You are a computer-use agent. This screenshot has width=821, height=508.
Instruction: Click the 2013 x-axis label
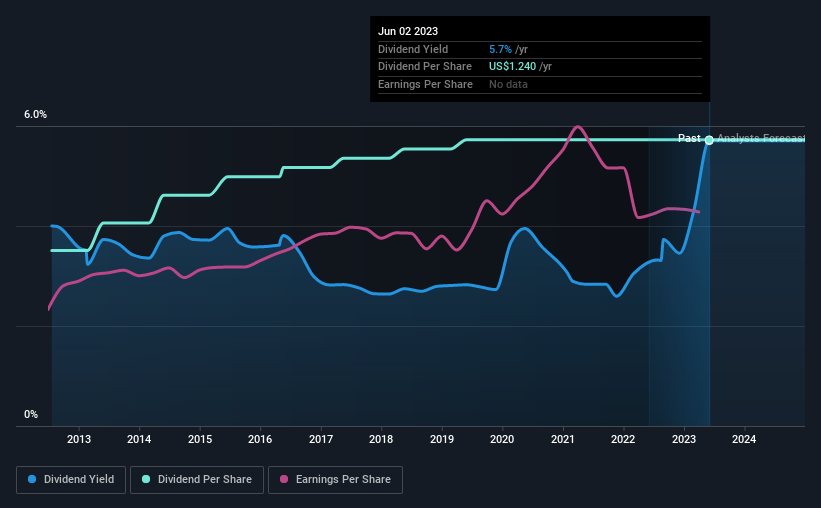pos(79,439)
